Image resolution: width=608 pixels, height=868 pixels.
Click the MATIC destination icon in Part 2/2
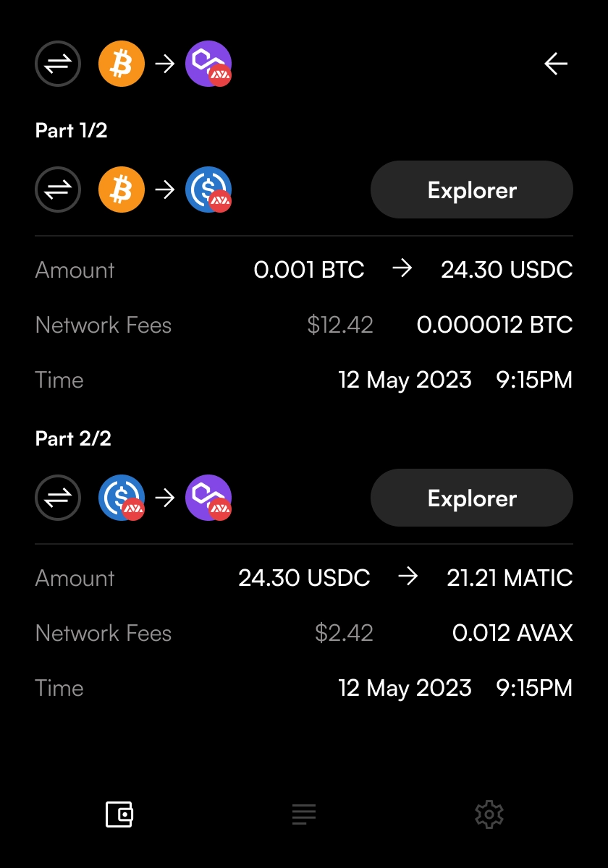(208, 498)
